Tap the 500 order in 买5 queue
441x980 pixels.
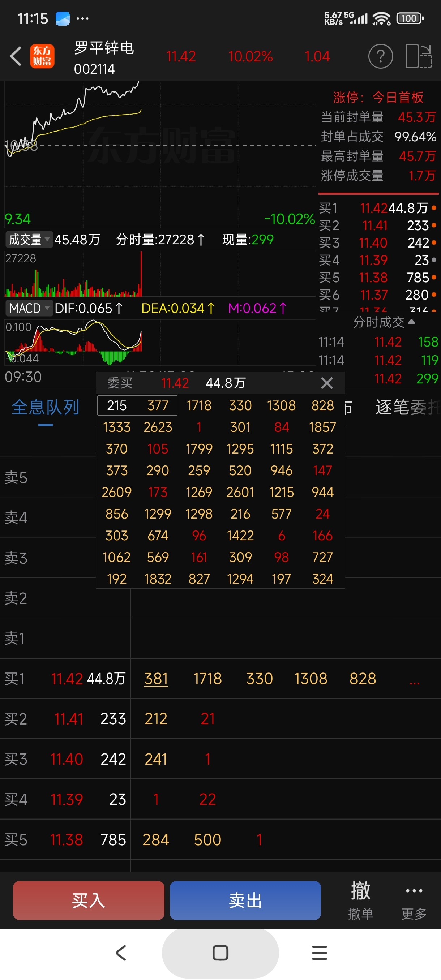click(x=207, y=840)
